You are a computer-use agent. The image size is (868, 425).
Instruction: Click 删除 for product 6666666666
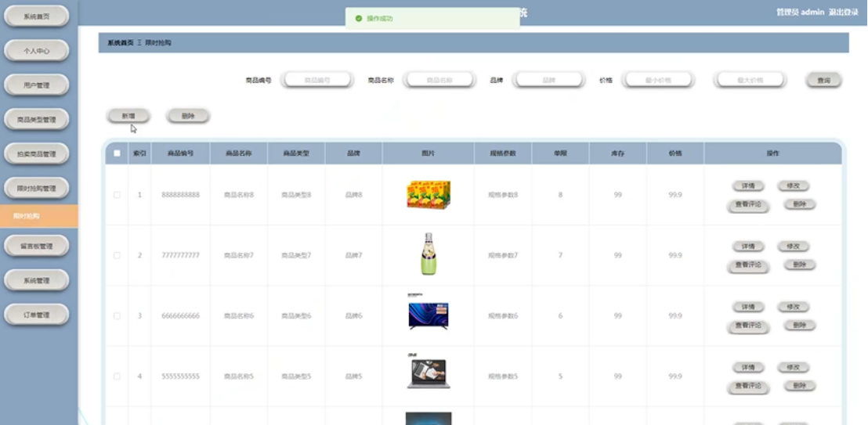[x=800, y=325]
